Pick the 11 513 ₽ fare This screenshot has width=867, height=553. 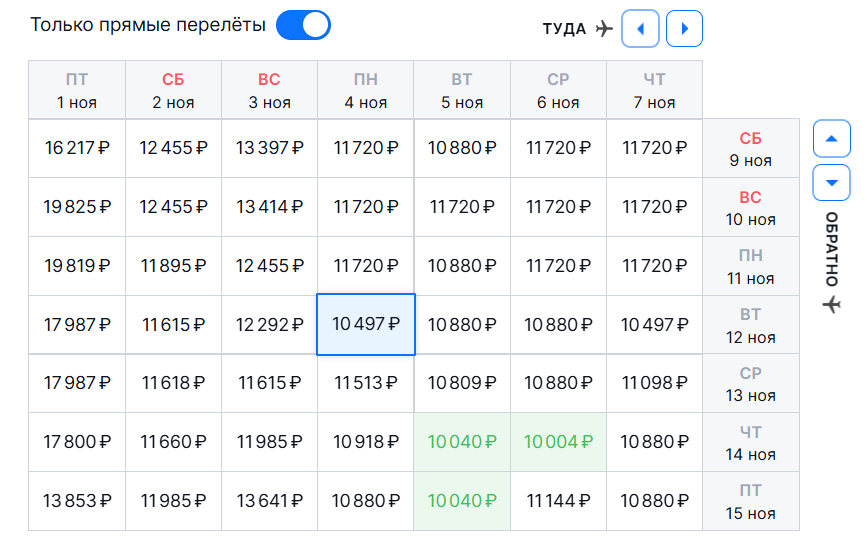pyautogui.click(x=366, y=383)
